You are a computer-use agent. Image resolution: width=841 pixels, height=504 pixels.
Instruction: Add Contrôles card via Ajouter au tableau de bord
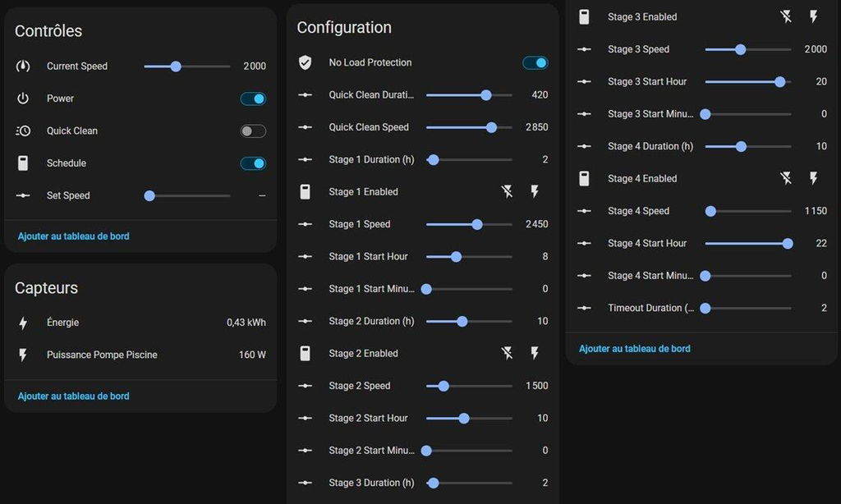pyautogui.click(x=73, y=236)
